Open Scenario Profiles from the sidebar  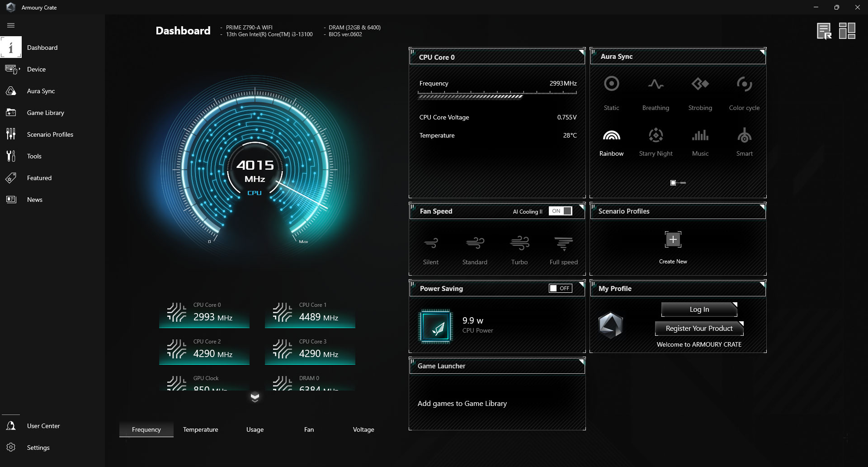(50, 134)
